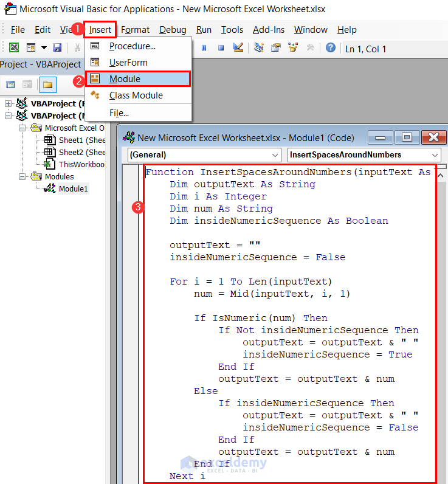Open the Window menu
Viewport: 448px width, 484px height.
[311, 30]
